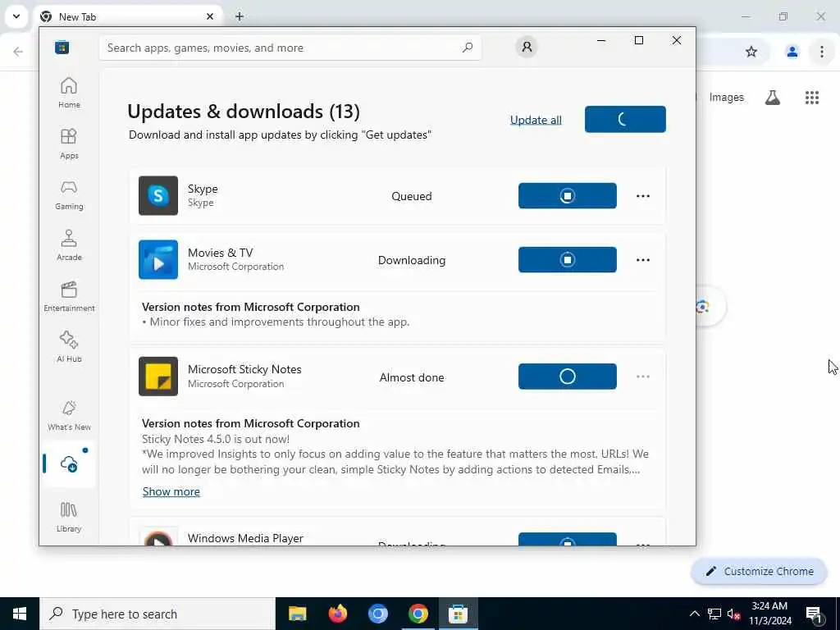Click the Movies & TV title text
Image resolution: width=840 pixels, height=630 pixels.
pyautogui.click(x=220, y=253)
